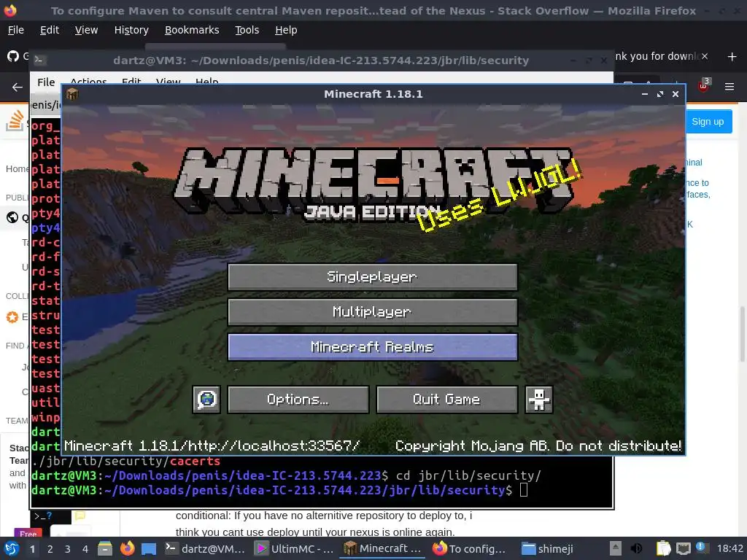The image size is (747, 560).
Task: Switch to workspace 3 in the pager
Action: (x=68, y=549)
